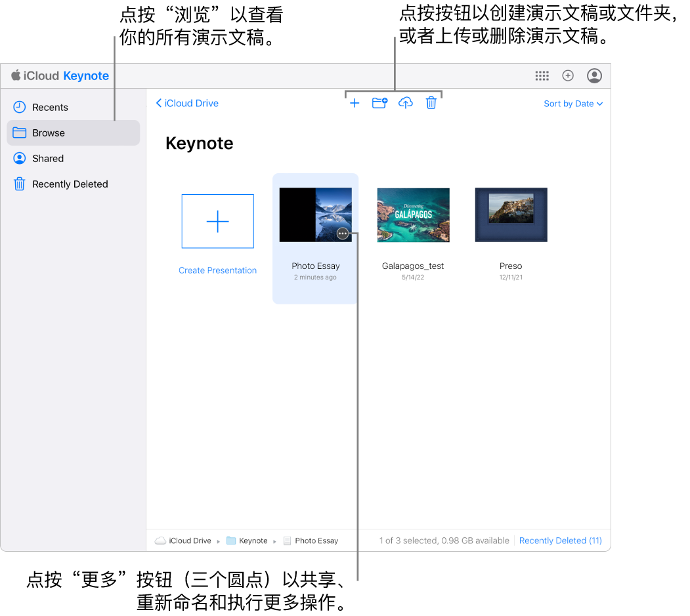Upload a presentation using cloud icon
690x616 pixels.
click(x=405, y=103)
